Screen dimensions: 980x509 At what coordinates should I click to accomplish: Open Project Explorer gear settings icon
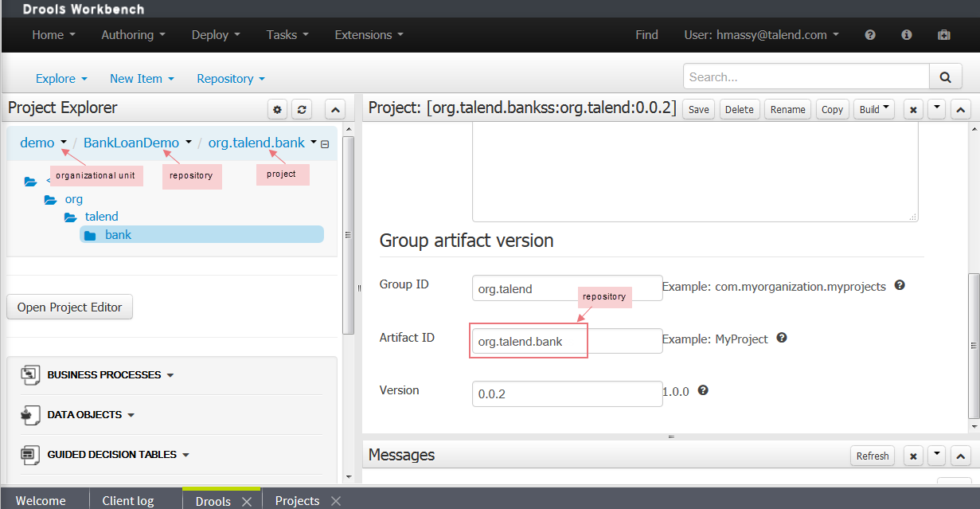coord(277,109)
